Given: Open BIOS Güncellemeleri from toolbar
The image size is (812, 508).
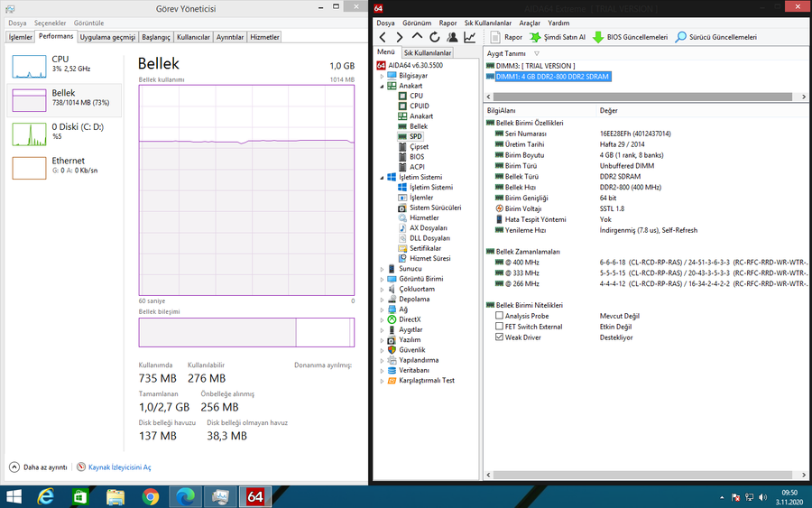Looking at the screenshot, I should click(631, 37).
